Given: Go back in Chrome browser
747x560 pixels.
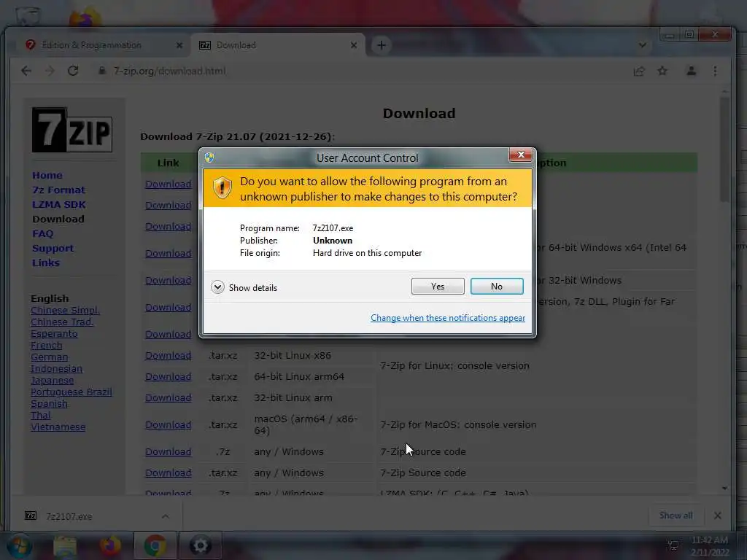Looking at the screenshot, I should [x=26, y=71].
